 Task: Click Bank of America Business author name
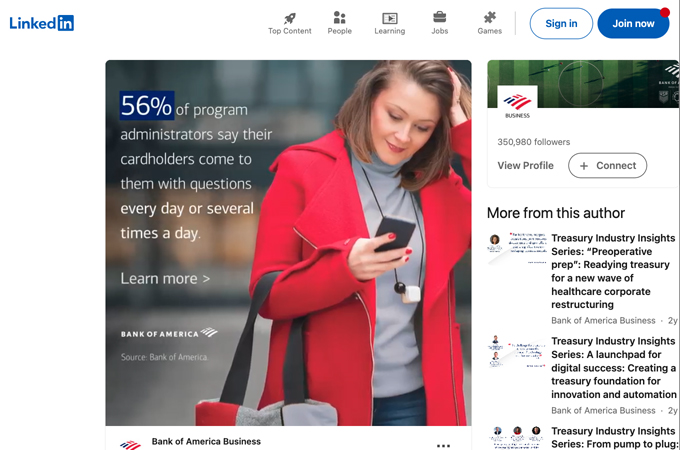206,441
